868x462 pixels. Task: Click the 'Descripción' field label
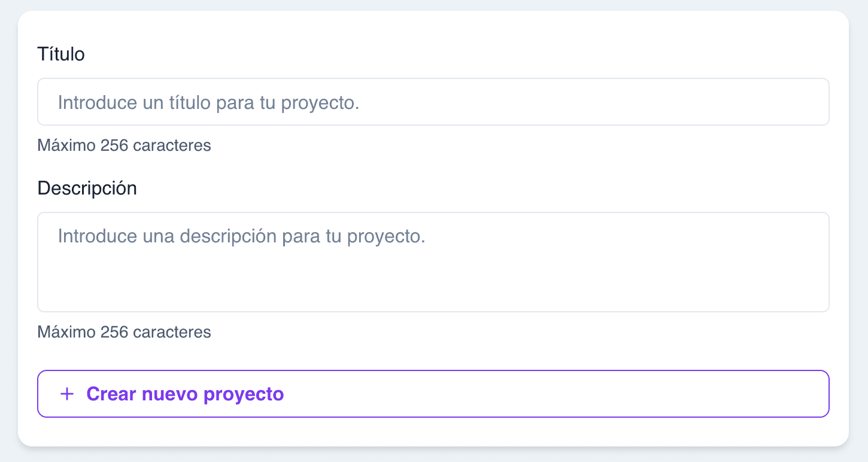coord(87,187)
